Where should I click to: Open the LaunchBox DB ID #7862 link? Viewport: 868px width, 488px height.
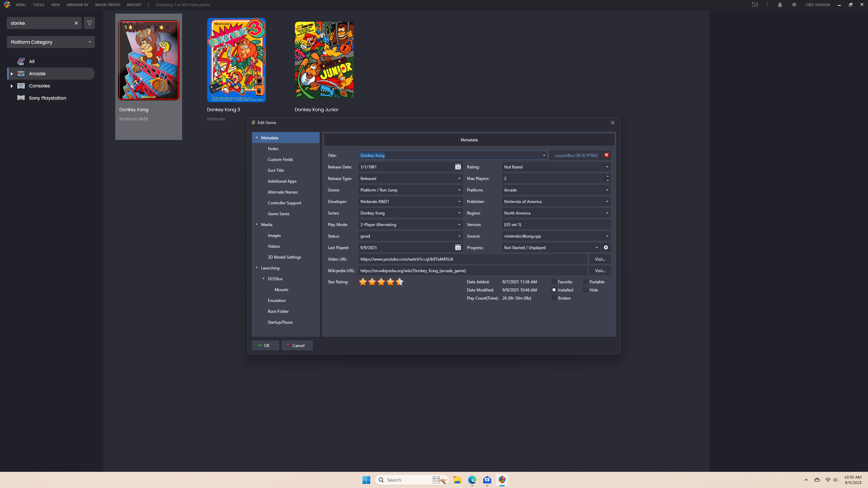pyautogui.click(x=576, y=155)
